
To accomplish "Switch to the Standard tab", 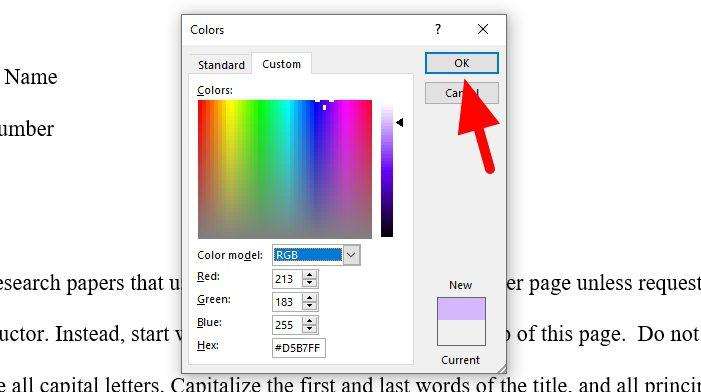I will (221, 65).
